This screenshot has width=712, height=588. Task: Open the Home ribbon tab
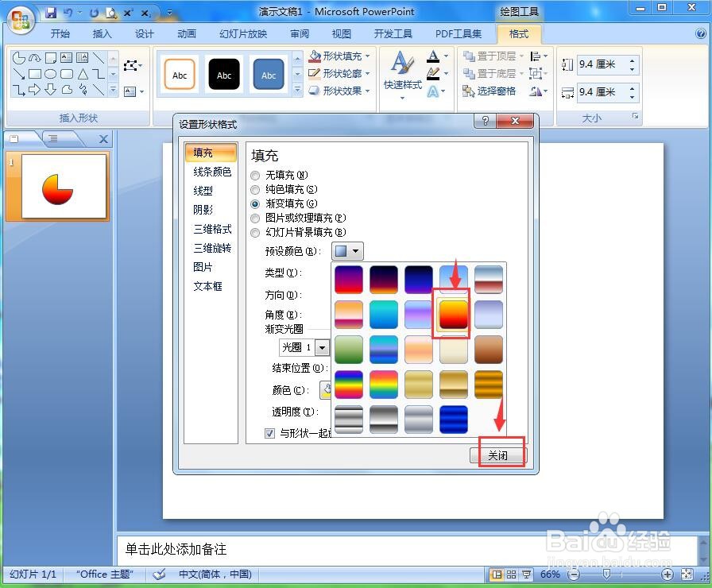(60, 33)
